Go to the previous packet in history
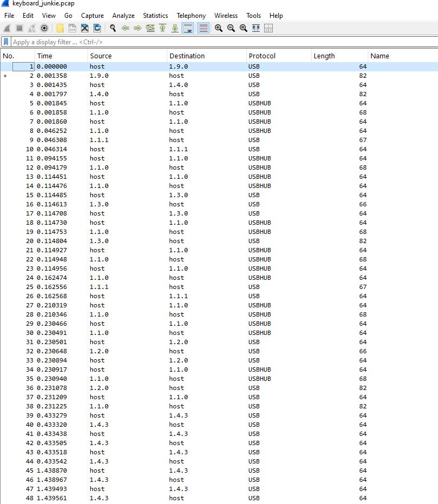This screenshot has height=504, width=438. pos(125,28)
